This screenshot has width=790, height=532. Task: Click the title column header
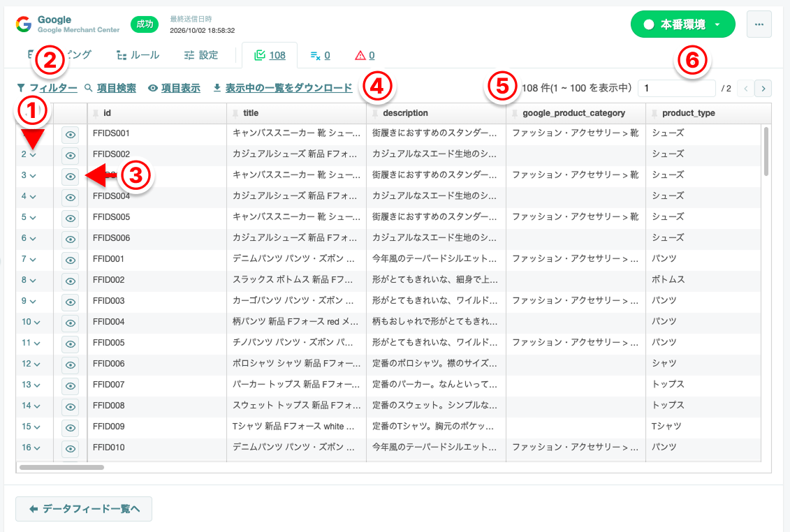tap(297, 113)
